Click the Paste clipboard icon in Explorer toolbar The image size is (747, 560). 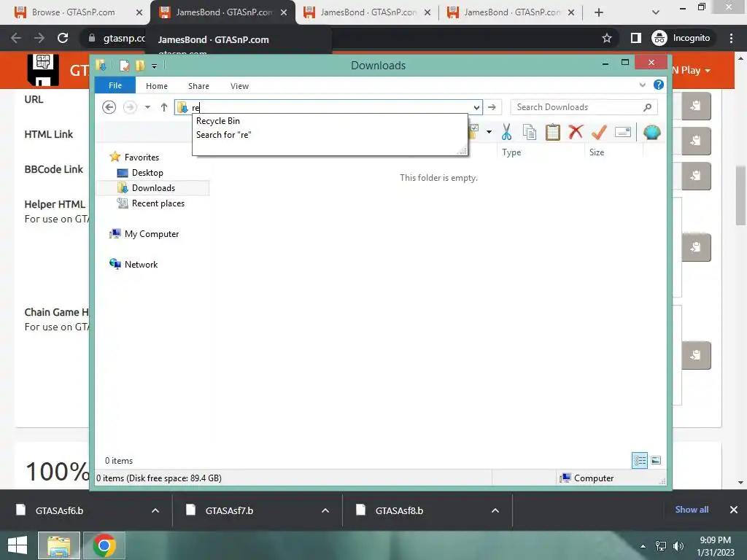(553, 132)
